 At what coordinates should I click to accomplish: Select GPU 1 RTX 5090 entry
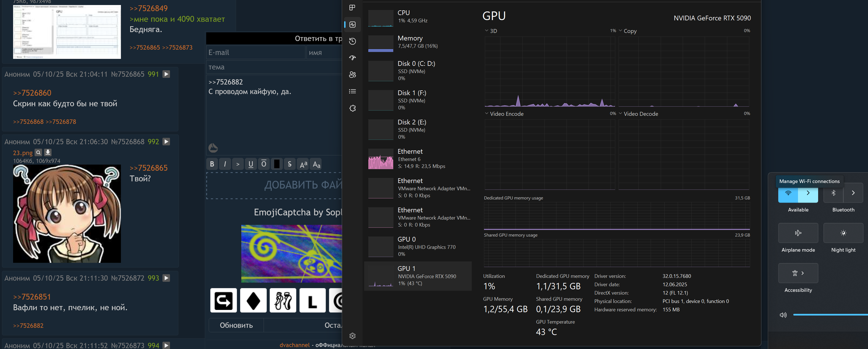pos(418,276)
